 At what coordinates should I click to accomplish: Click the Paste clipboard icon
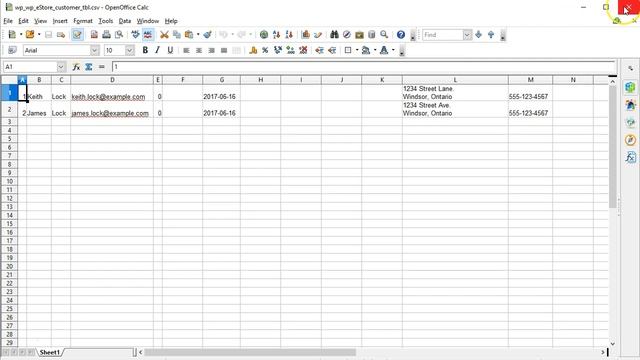click(189, 35)
